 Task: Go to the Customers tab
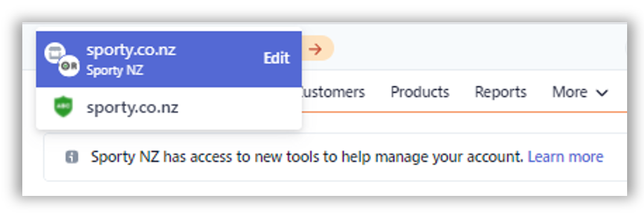tap(333, 92)
